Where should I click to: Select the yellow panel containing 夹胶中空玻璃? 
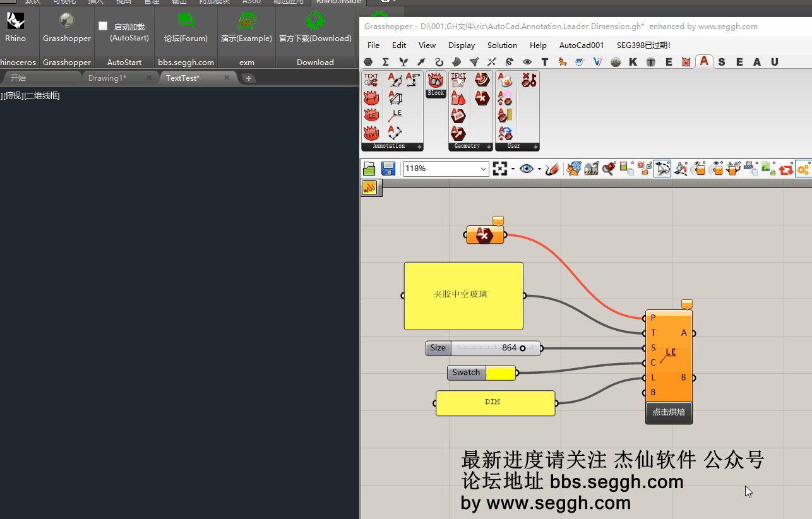[x=463, y=295]
